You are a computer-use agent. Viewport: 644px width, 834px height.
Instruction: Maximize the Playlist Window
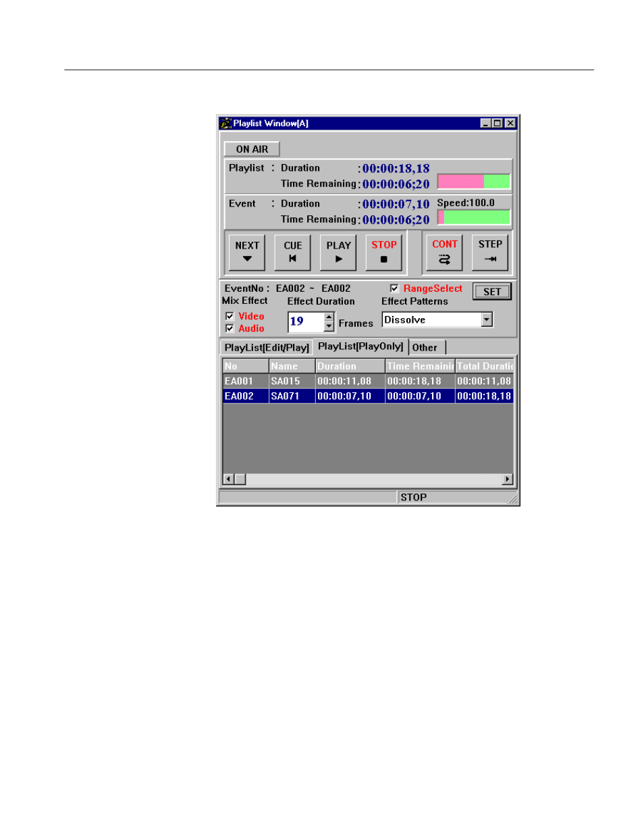tap(498, 123)
